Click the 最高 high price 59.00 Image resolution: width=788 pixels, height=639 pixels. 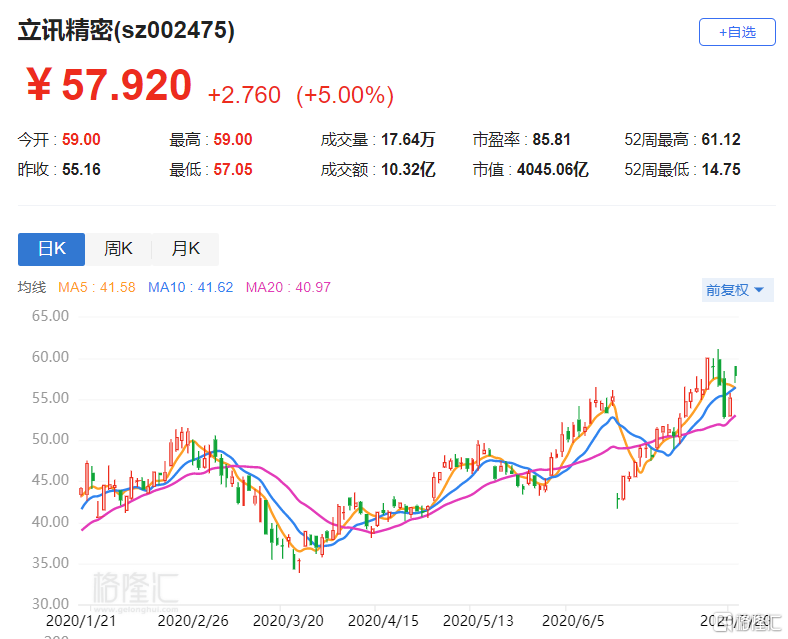pos(233,139)
